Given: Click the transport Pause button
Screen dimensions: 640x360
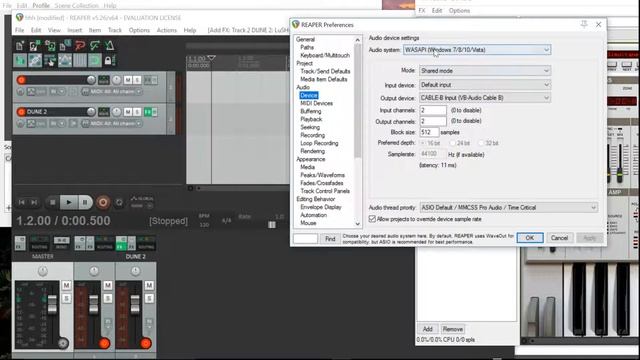Looking at the screenshot, I should [85, 202].
